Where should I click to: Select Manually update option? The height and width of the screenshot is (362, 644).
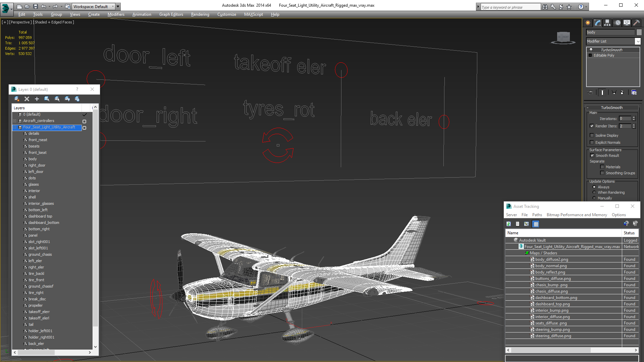point(594,198)
